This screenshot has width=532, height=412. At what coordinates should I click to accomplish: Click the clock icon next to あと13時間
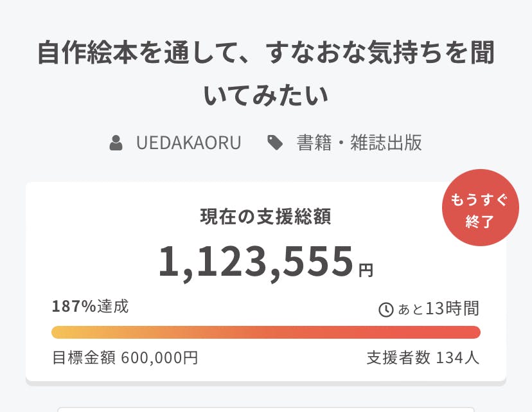click(x=386, y=310)
